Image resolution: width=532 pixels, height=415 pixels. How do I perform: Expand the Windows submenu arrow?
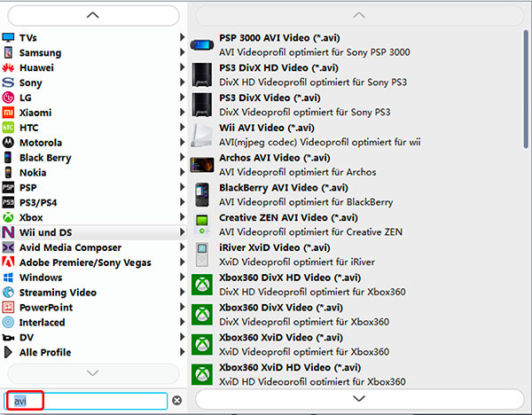coord(182,277)
